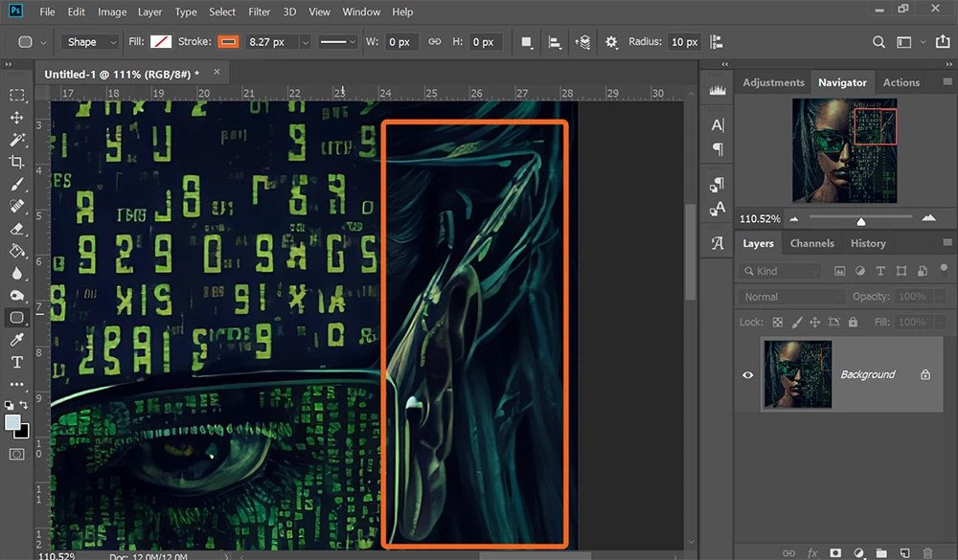
Task: Open the Normal blend mode dropdown
Action: pyautogui.click(x=792, y=297)
